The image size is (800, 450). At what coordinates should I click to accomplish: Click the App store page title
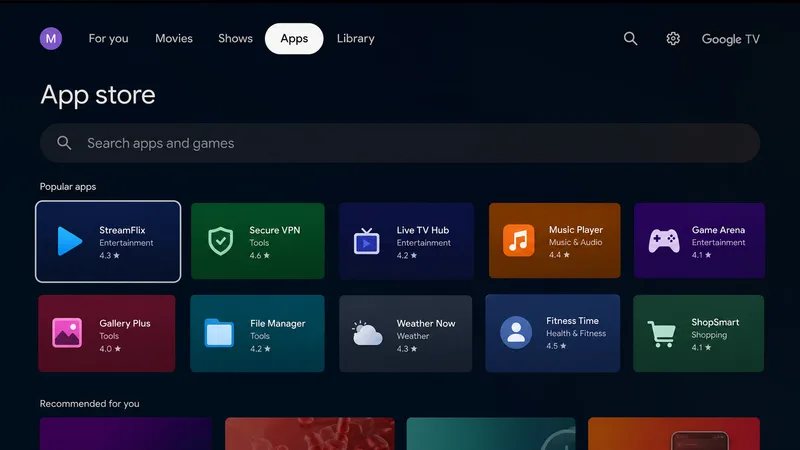pos(98,95)
